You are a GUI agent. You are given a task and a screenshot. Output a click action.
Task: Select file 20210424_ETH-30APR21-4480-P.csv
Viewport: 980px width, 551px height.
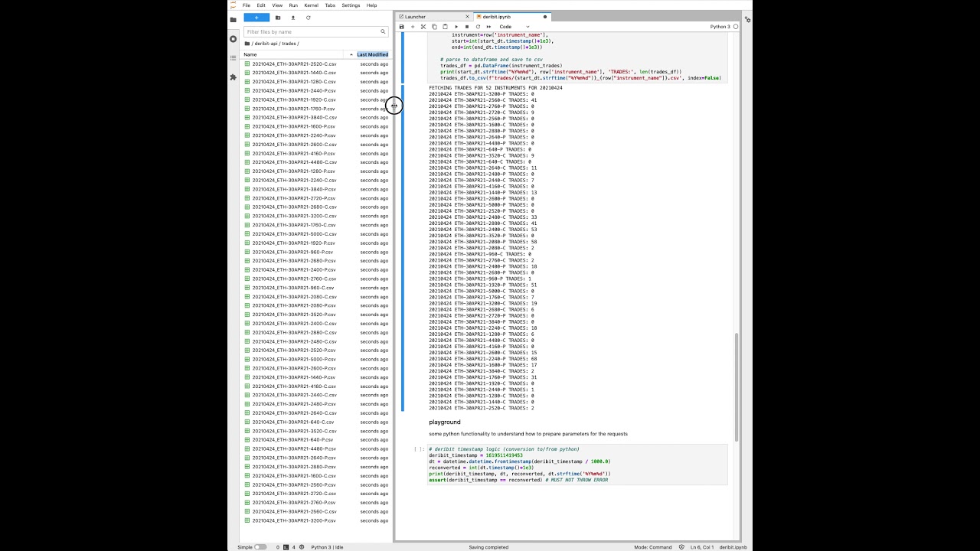[x=316, y=448]
